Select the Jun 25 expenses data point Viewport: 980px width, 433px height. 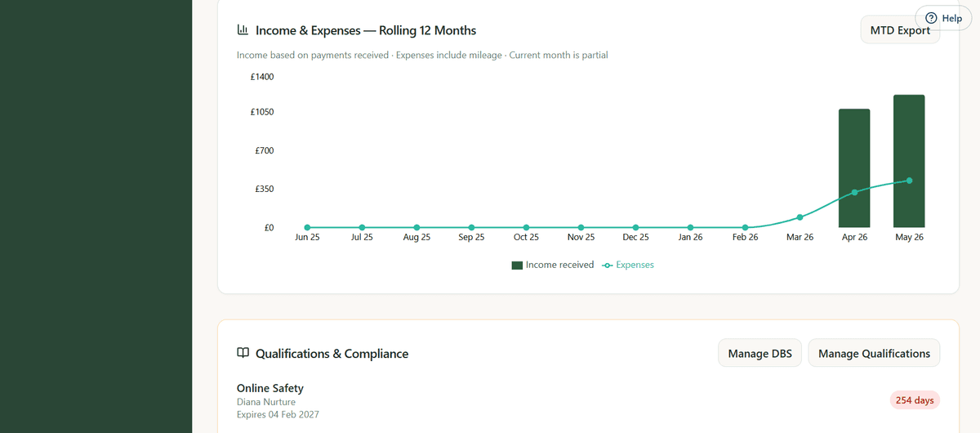(x=307, y=227)
